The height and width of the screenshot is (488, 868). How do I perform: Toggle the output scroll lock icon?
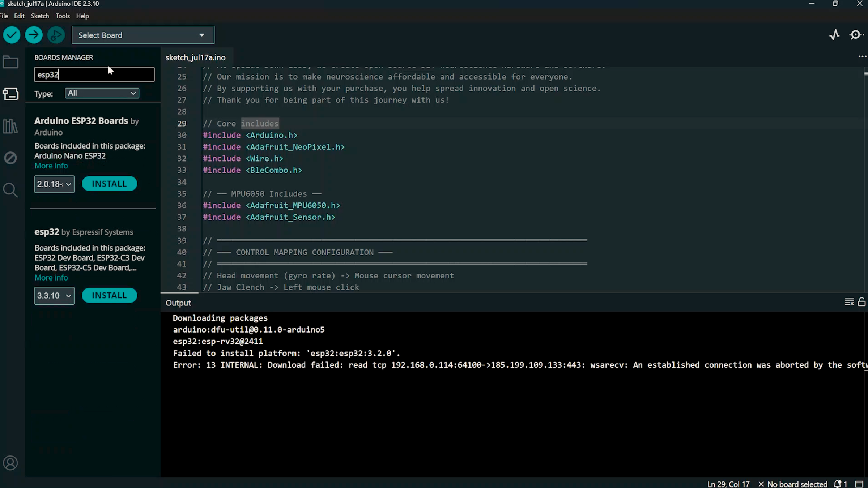[x=862, y=302]
